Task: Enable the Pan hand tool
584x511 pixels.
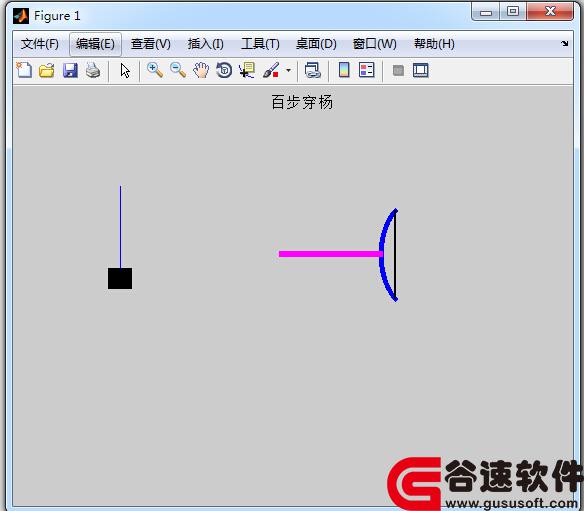Action: coord(201,70)
